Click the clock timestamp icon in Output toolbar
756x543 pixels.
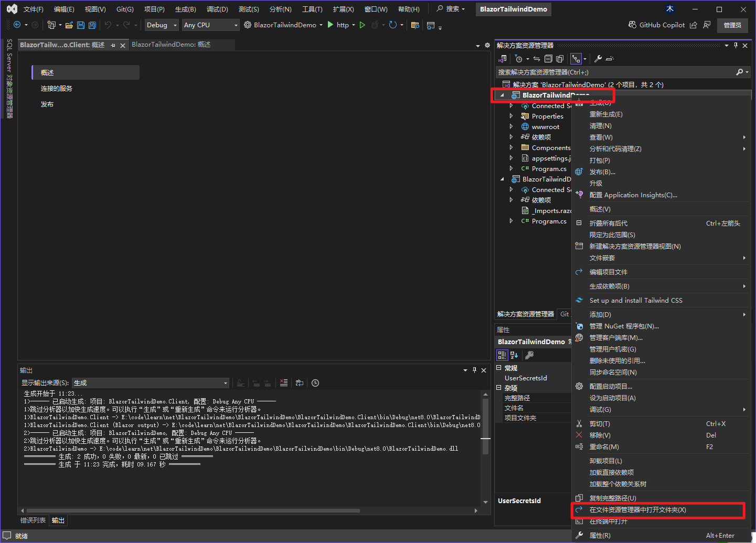[x=315, y=383]
